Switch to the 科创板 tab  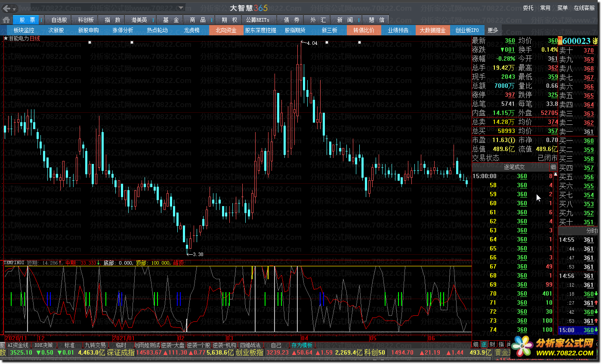[x=85, y=20]
